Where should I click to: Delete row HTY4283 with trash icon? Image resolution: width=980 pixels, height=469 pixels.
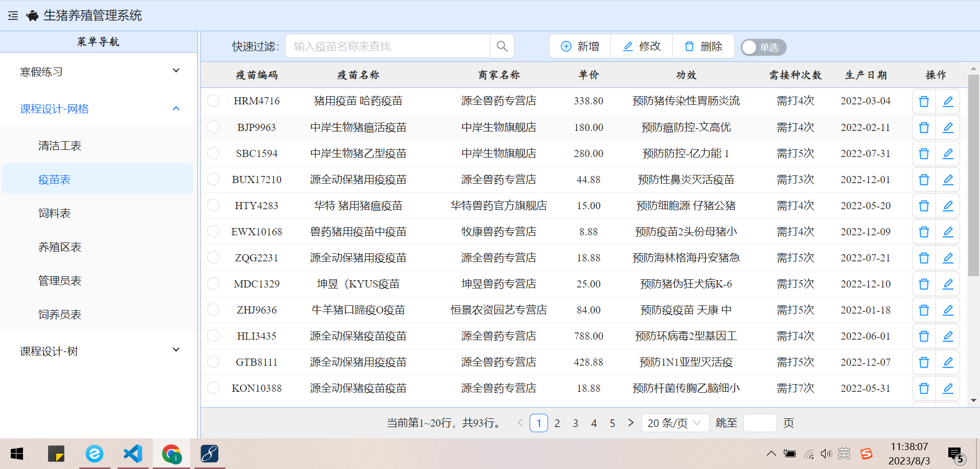pyautogui.click(x=924, y=206)
